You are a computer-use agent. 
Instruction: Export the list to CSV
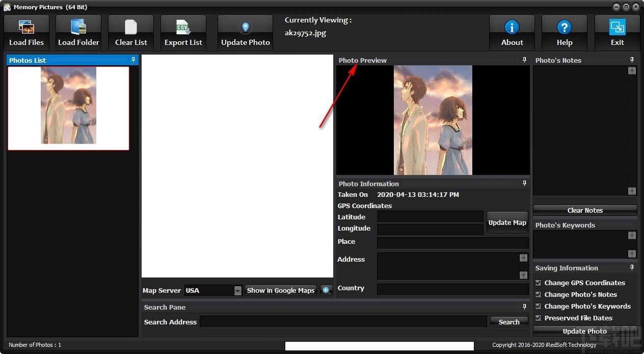coord(183,33)
